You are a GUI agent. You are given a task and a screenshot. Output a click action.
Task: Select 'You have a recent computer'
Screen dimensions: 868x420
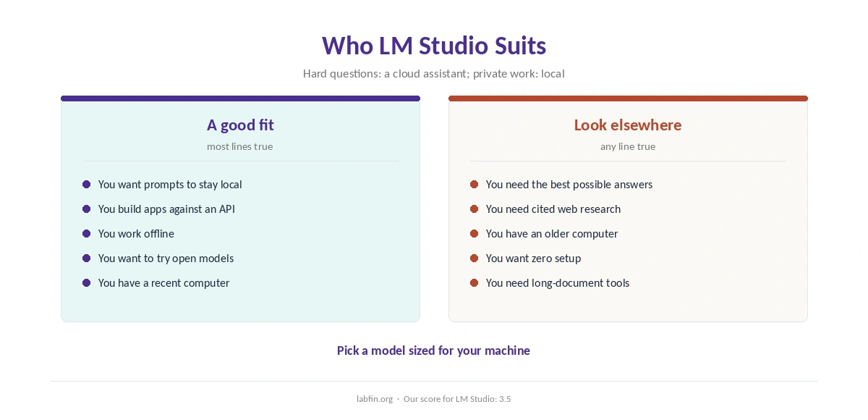coord(163,283)
